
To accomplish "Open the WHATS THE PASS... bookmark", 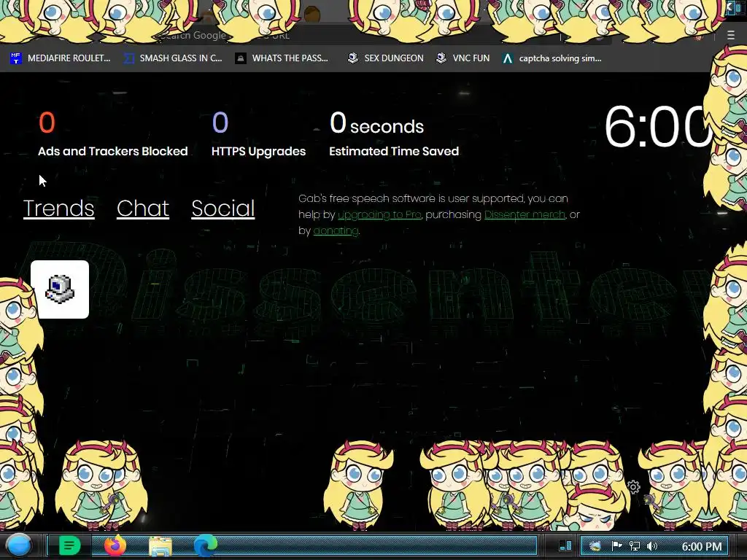I will [x=282, y=58].
